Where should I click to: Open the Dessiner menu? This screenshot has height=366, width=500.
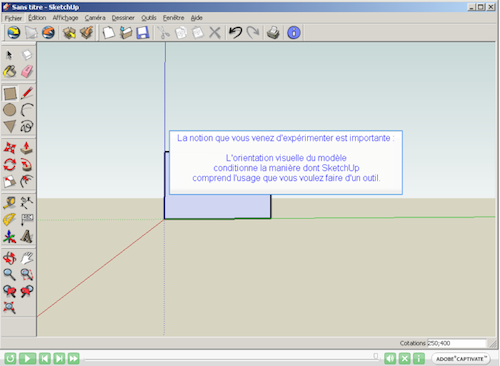coord(123,18)
